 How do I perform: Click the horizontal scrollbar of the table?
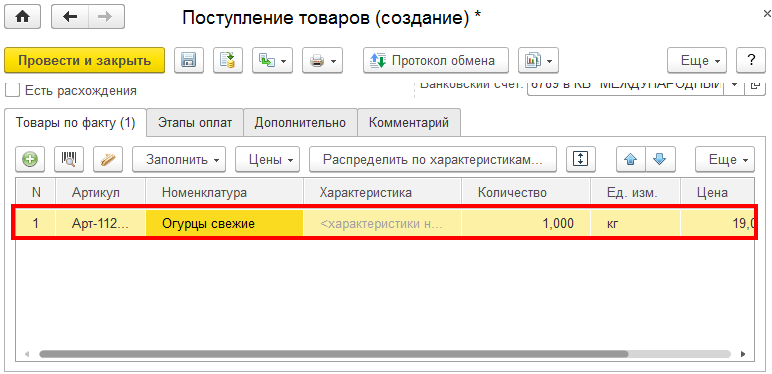tap(333, 353)
